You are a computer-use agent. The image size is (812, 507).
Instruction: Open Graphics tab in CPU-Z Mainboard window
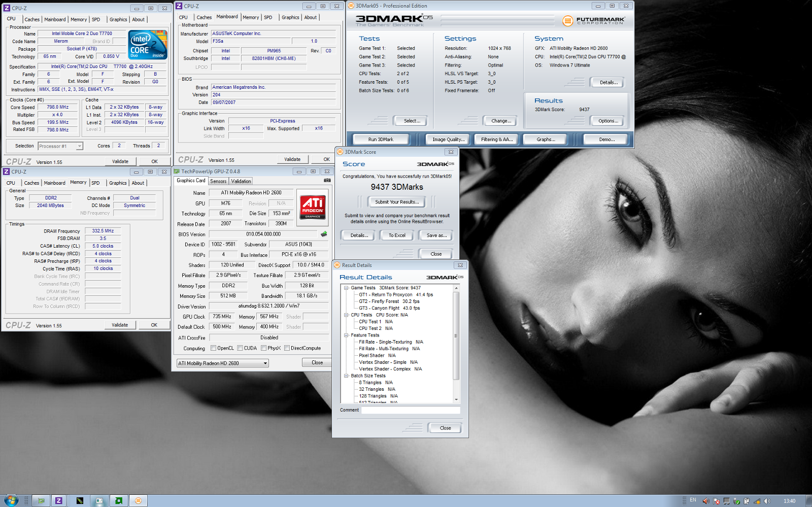290,17
